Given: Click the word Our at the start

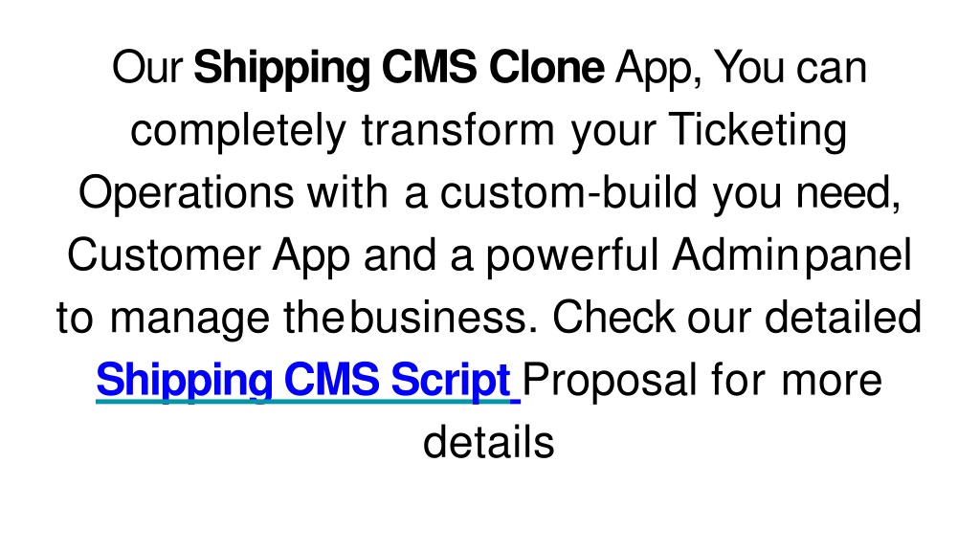Looking at the screenshot, I should (x=147, y=68).
